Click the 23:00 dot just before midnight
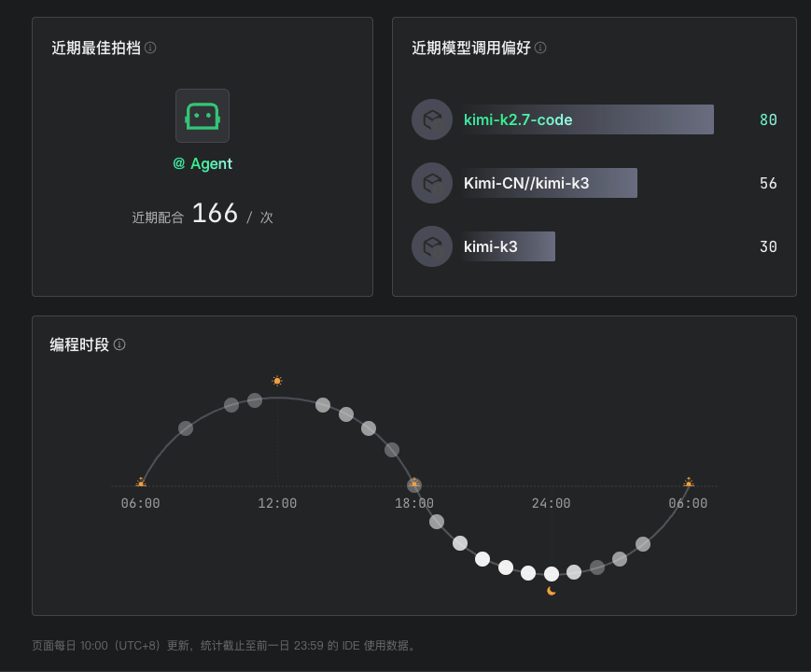This screenshot has width=811, height=672. [x=528, y=573]
